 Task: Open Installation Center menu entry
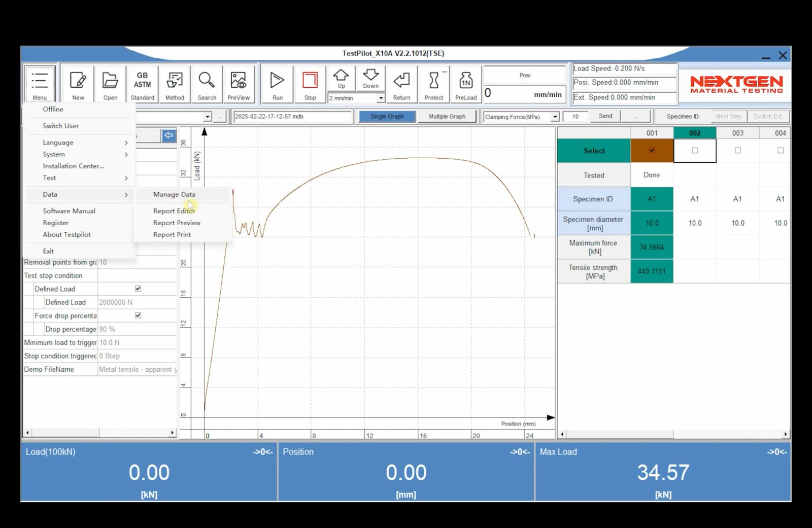pos(73,166)
